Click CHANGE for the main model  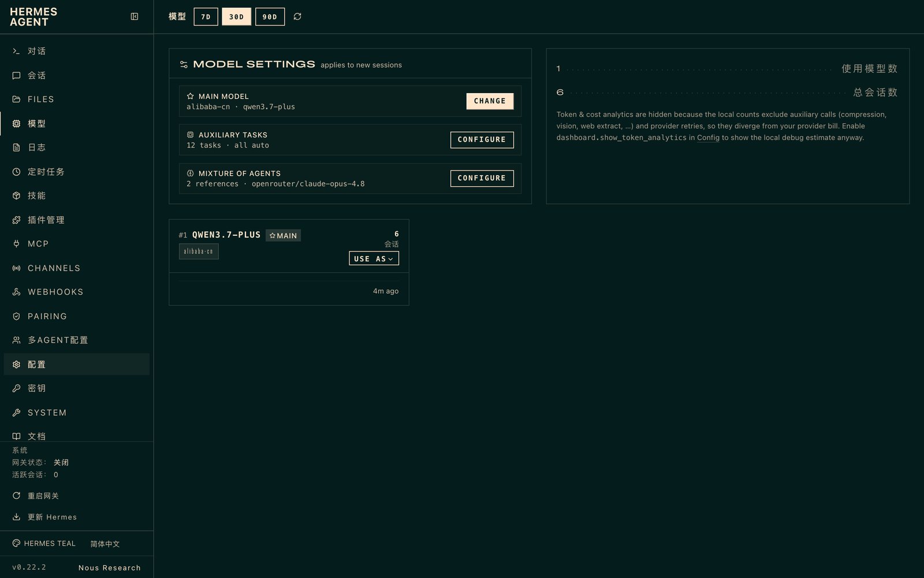[490, 101]
